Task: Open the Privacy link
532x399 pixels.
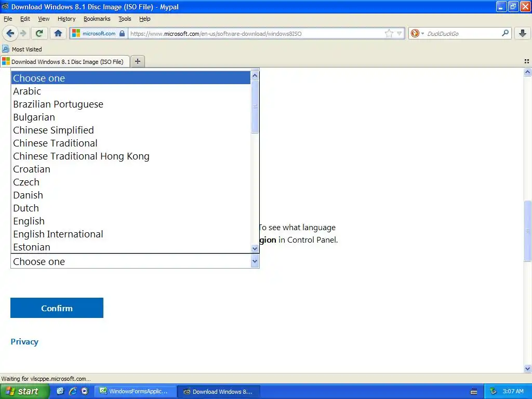Action: (24, 342)
